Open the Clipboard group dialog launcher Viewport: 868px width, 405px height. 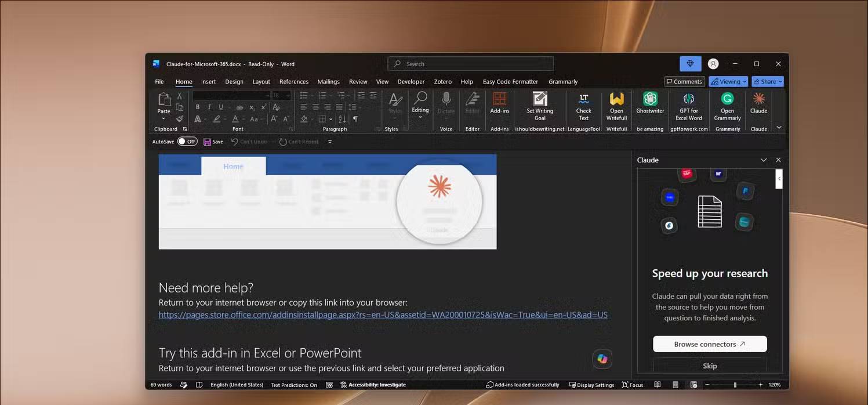coord(185,129)
